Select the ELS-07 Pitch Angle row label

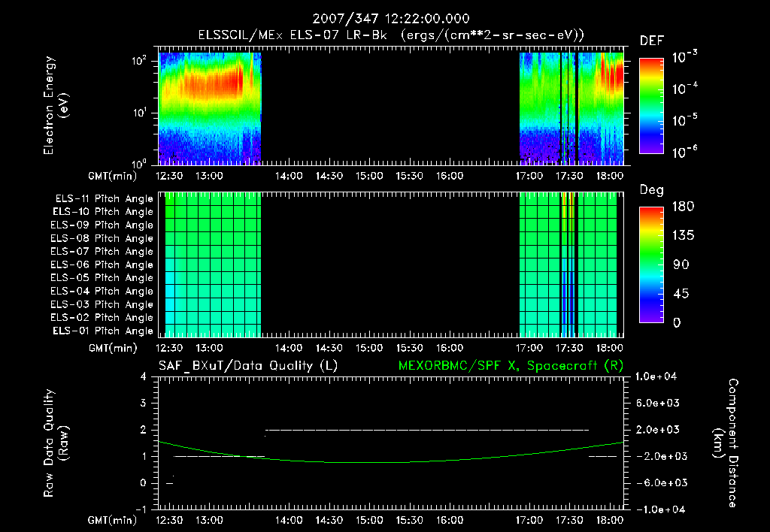[x=102, y=251]
